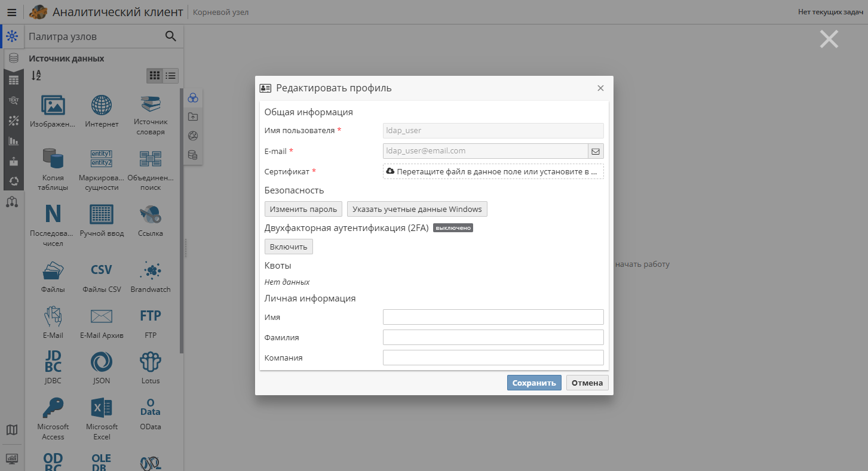868x471 pixels.
Task: Click the envelope icon beside E-mail
Action: pos(596,151)
